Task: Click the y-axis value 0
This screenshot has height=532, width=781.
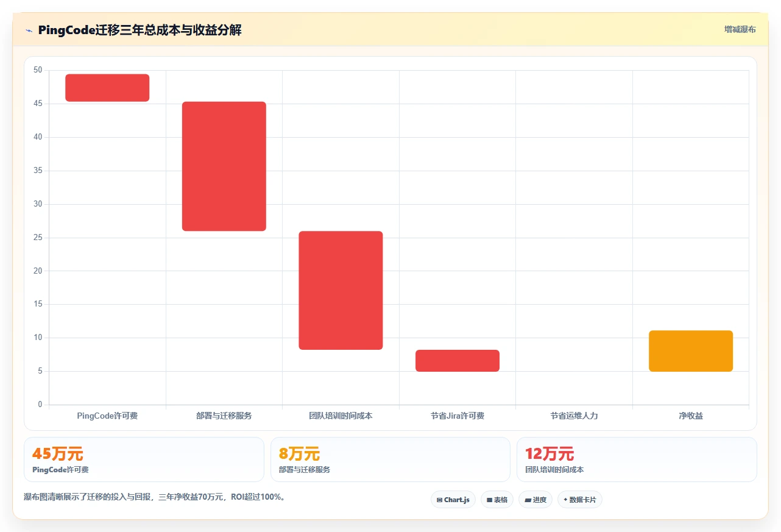Action: click(x=40, y=405)
